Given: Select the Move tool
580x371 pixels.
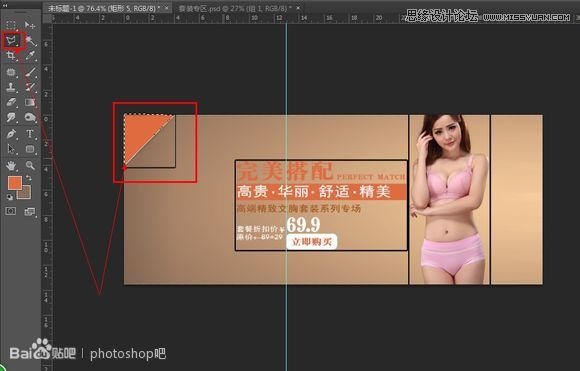Looking at the screenshot, I should (x=30, y=25).
